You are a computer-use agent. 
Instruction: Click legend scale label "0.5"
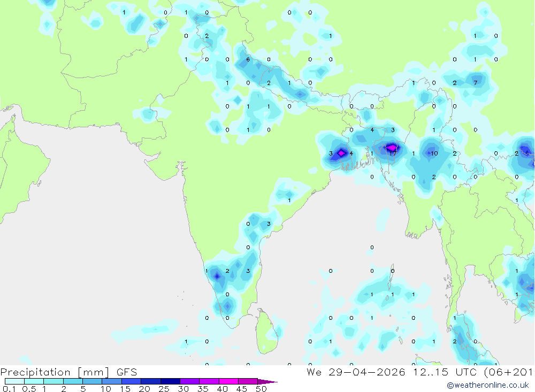pyautogui.click(x=29, y=389)
